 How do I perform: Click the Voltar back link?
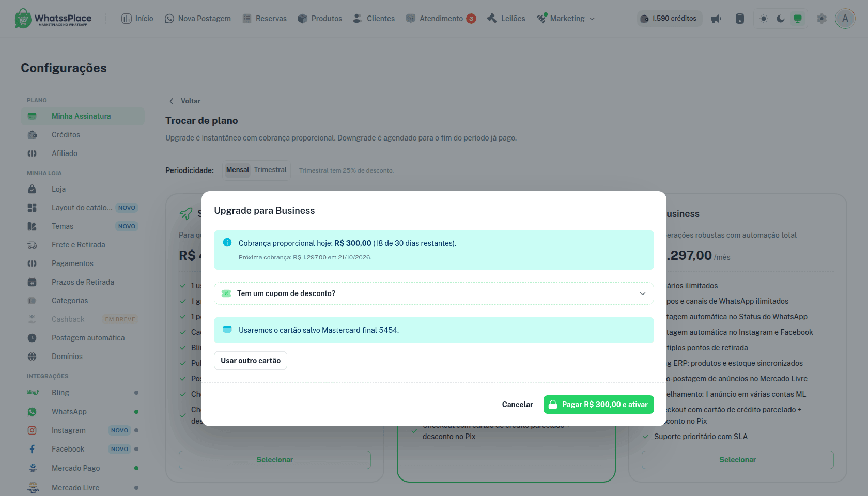(185, 101)
